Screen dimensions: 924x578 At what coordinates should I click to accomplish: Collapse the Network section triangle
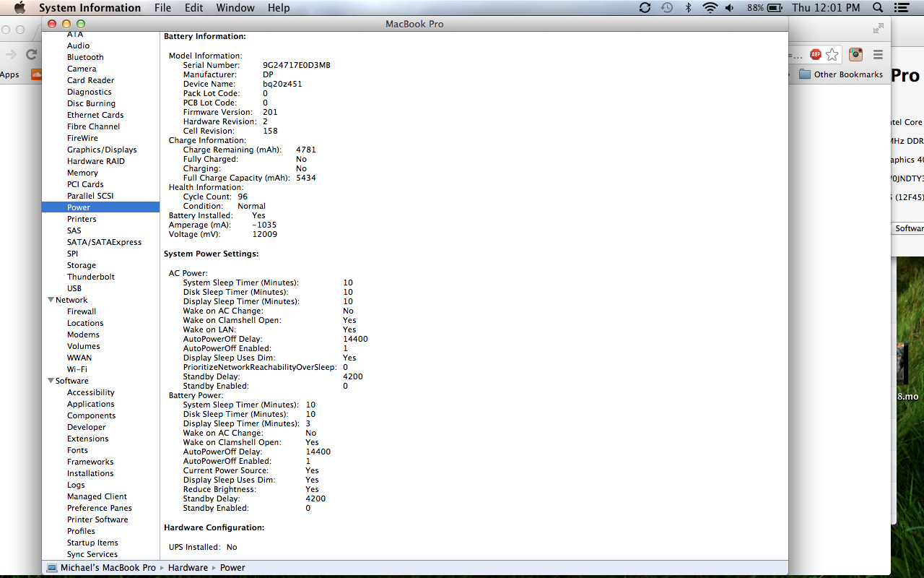(x=51, y=300)
